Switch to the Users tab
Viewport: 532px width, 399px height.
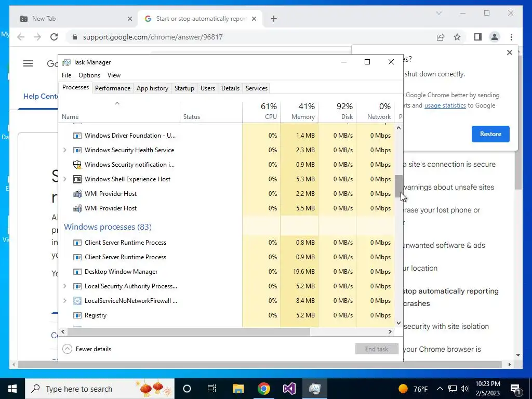point(208,88)
